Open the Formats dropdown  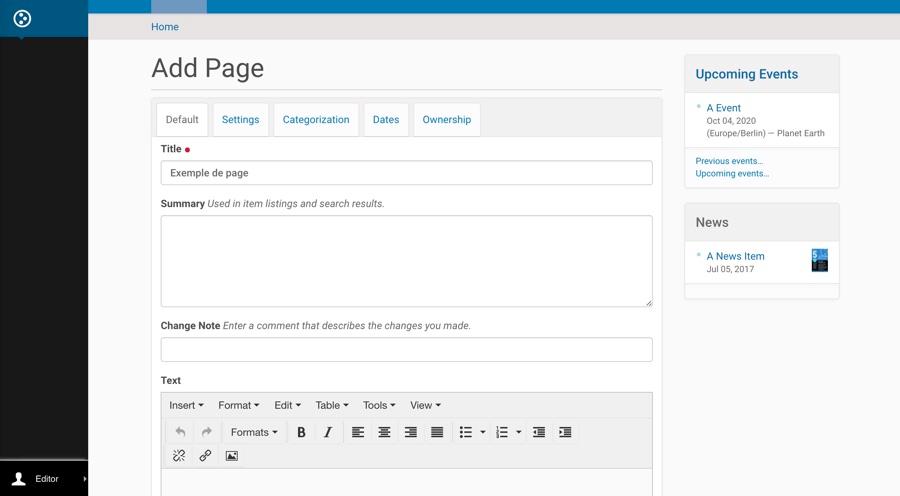[x=254, y=432]
